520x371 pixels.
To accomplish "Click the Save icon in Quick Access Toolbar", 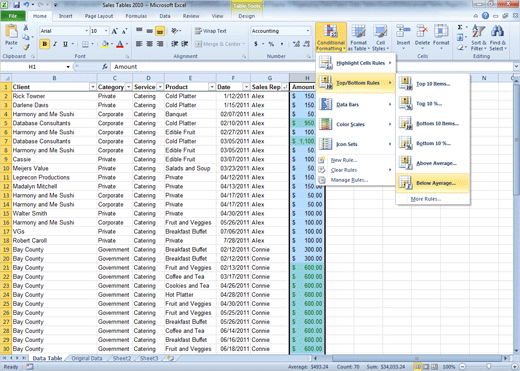I will pyautogui.click(x=17, y=5).
